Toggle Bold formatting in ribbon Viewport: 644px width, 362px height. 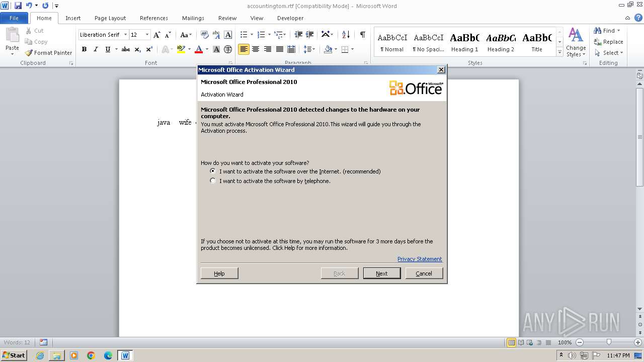84,49
